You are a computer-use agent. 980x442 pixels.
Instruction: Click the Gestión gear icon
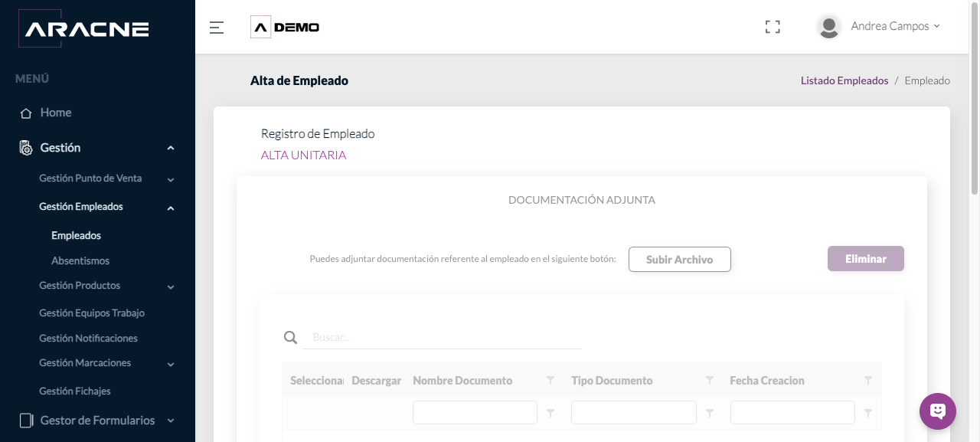[26, 148]
